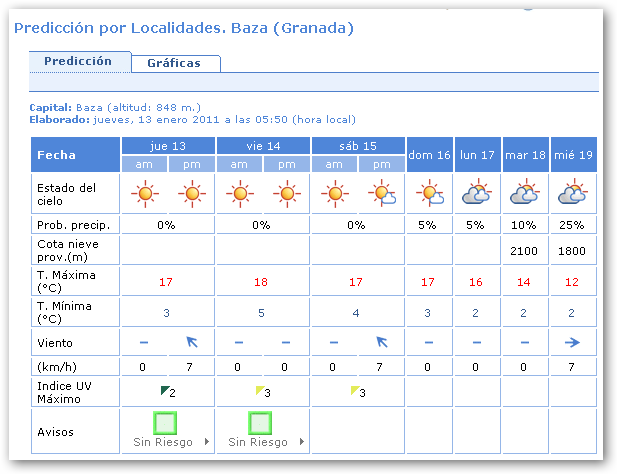Open the Gráficas tab
This screenshot has width=617, height=474.
[174, 63]
